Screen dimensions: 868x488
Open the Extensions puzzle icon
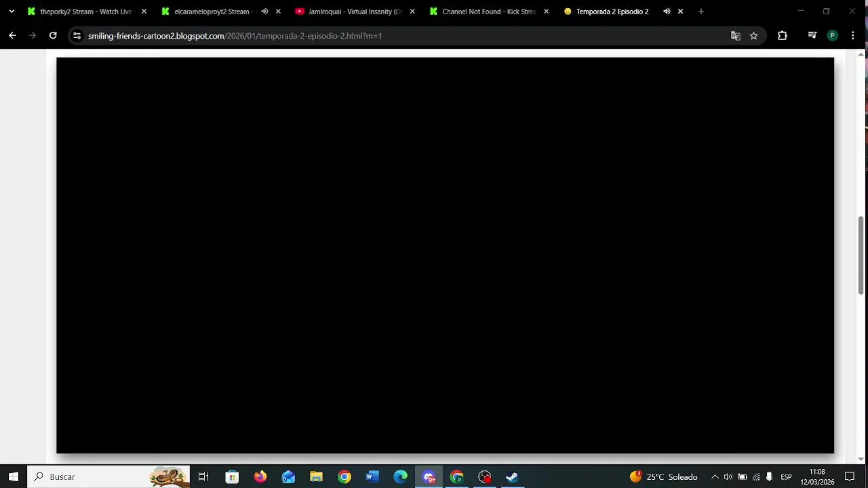783,36
